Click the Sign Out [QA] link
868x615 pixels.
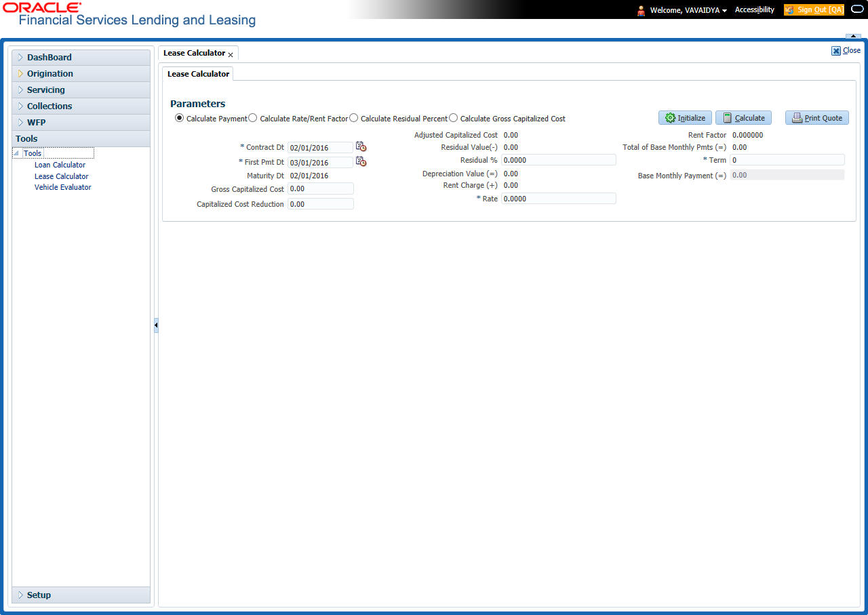click(820, 10)
